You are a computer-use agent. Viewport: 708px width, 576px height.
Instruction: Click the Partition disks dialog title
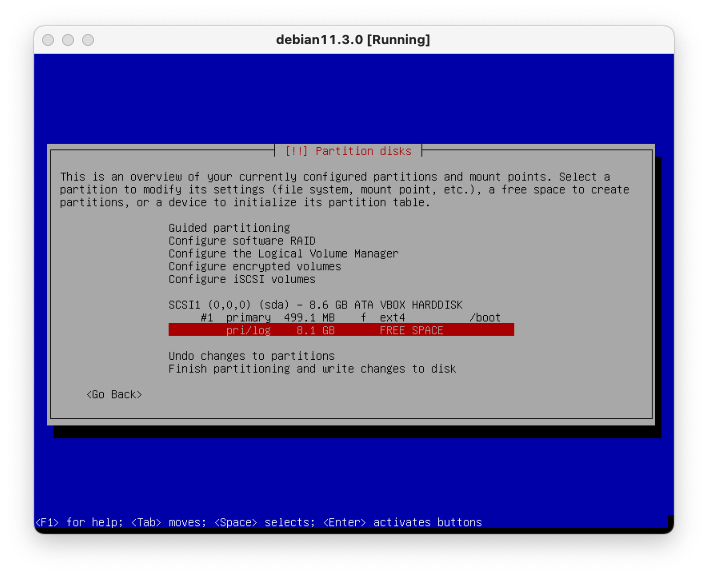click(348, 151)
